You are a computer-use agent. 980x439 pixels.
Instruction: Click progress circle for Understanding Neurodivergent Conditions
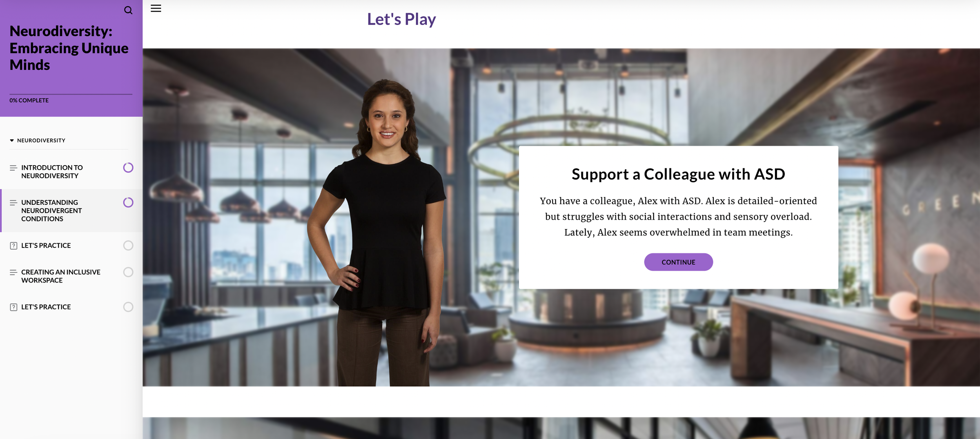click(128, 202)
